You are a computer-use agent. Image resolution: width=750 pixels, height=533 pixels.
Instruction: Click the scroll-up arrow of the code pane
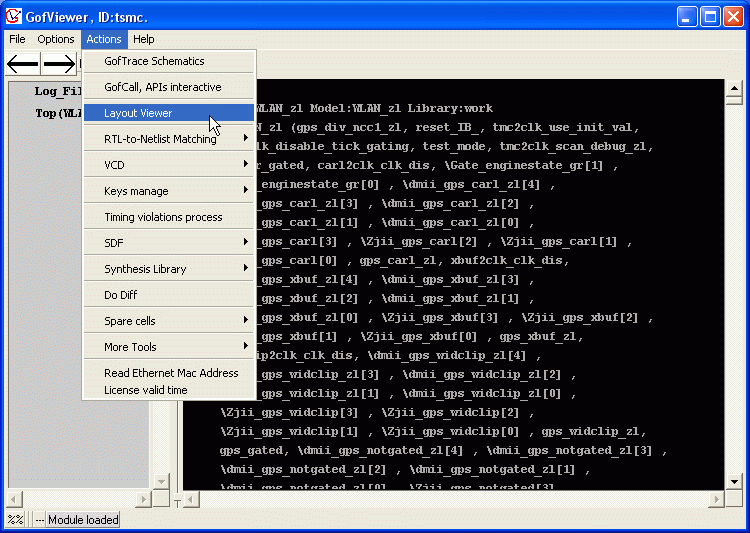(x=734, y=87)
